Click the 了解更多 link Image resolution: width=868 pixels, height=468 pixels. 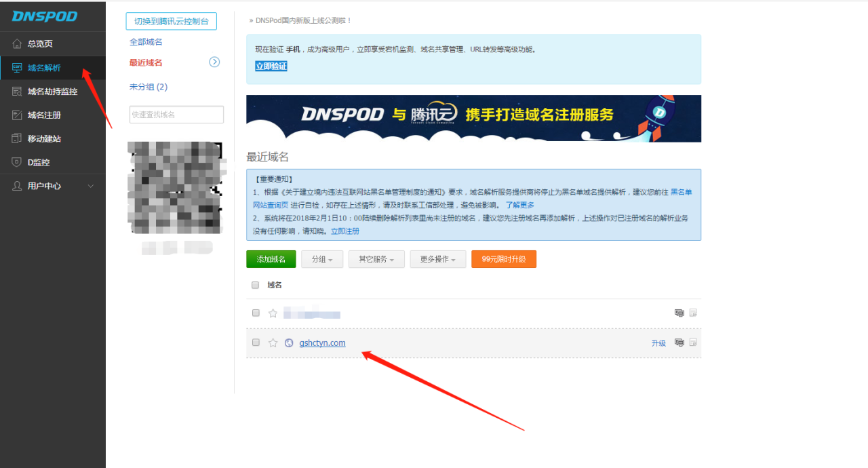coord(519,205)
